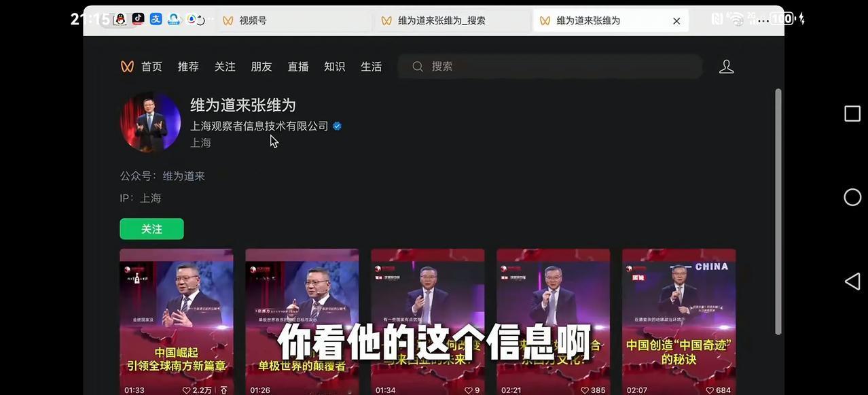Open the Alipay icon in the status bar
This screenshot has width=868, height=395.
156,19
